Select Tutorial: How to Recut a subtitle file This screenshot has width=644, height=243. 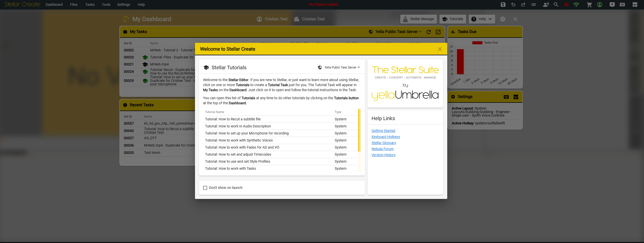281,119
